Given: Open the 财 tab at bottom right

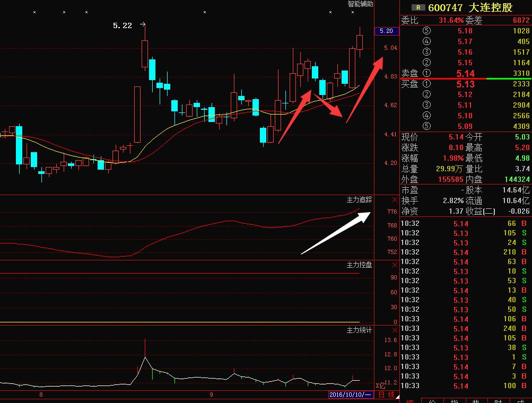Looking at the screenshot, I should 499,401.
